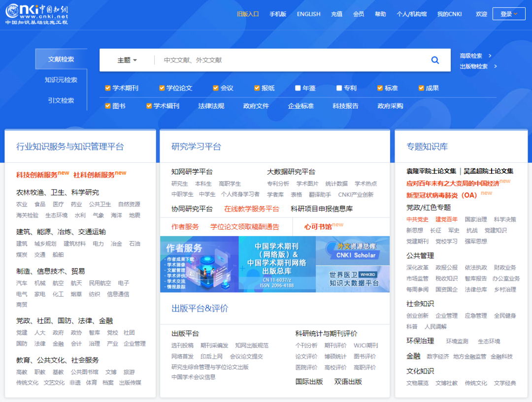This screenshot has width=532, height=402.
Task: Open the 世界医卫知识大数据平台 banner
Action: tap(353, 279)
